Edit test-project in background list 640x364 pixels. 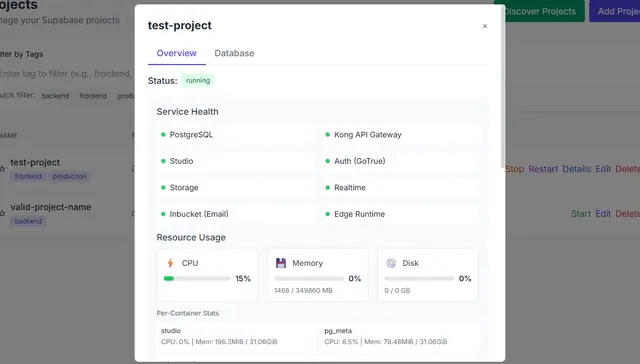click(603, 169)
